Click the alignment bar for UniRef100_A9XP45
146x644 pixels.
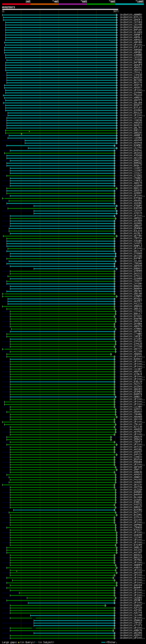pos(70,140)
